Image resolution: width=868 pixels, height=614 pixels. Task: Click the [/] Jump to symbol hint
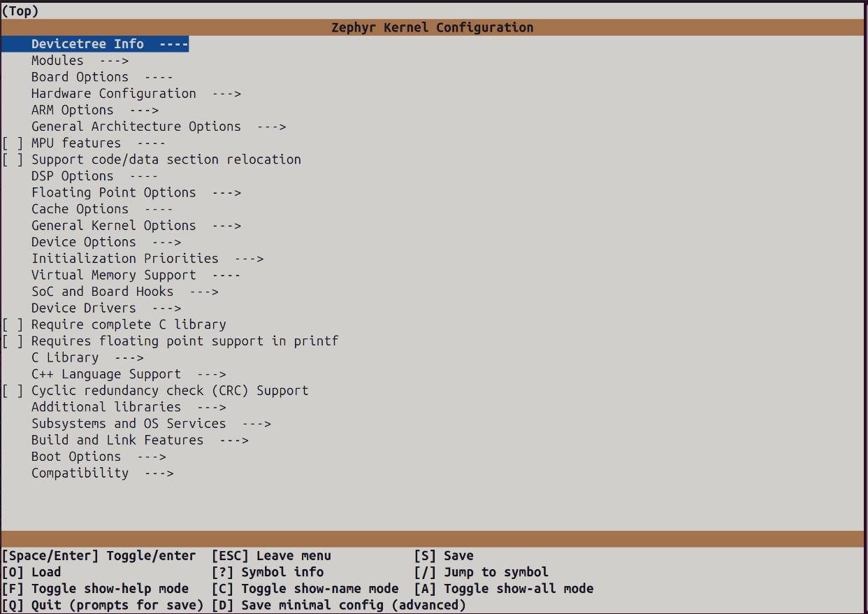482,573
